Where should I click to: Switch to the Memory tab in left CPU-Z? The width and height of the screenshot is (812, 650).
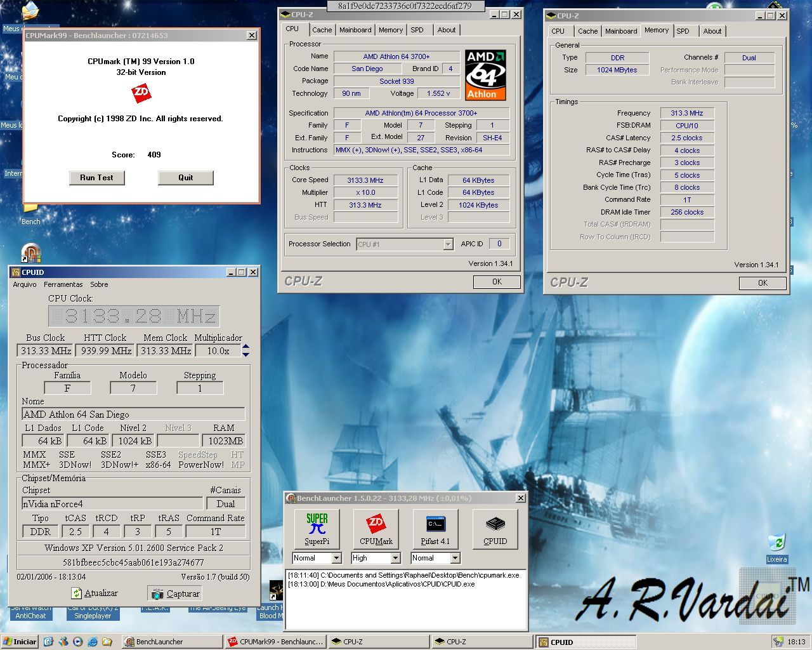[391, 30]
